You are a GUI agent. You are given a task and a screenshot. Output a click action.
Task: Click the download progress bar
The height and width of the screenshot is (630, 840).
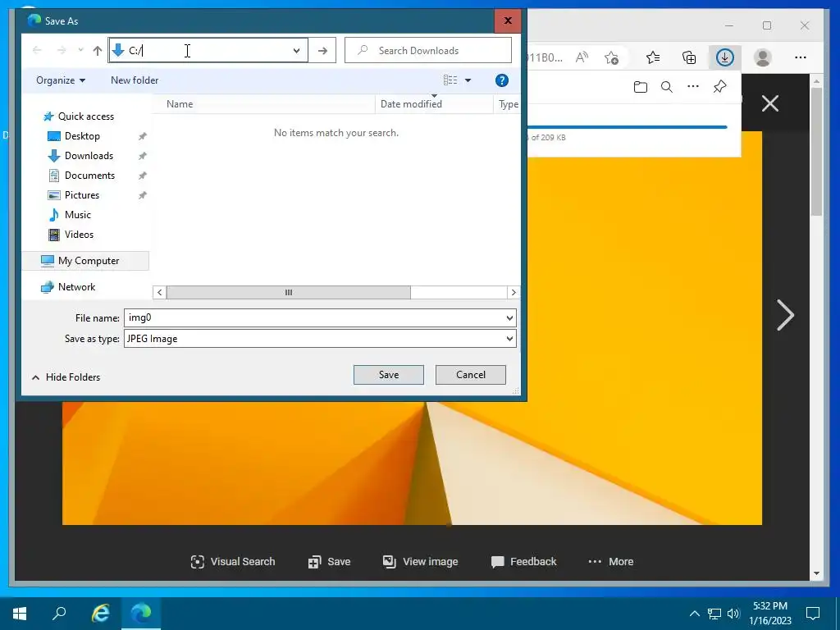pyautogui.click(x=627, y=127)
